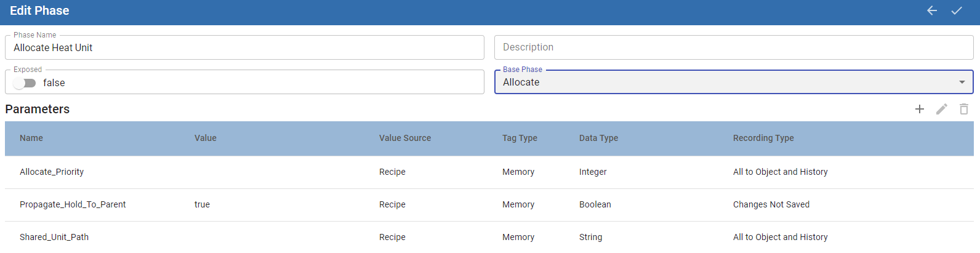Screen dimensions: 980x253
Task: Sort by Value column header
Action: pyautogui.click(x=206, y=138)
